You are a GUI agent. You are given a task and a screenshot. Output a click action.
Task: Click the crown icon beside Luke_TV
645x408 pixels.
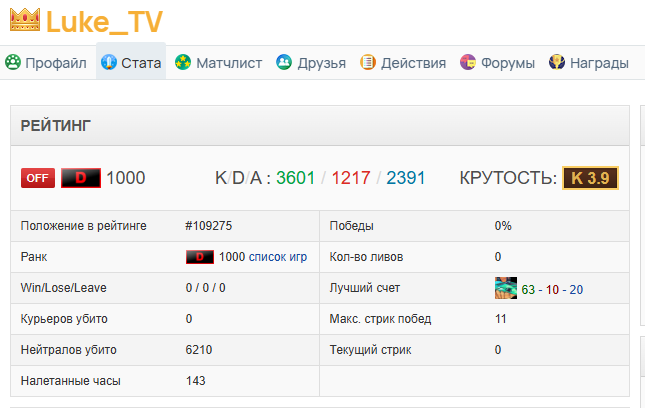point(25,20)
